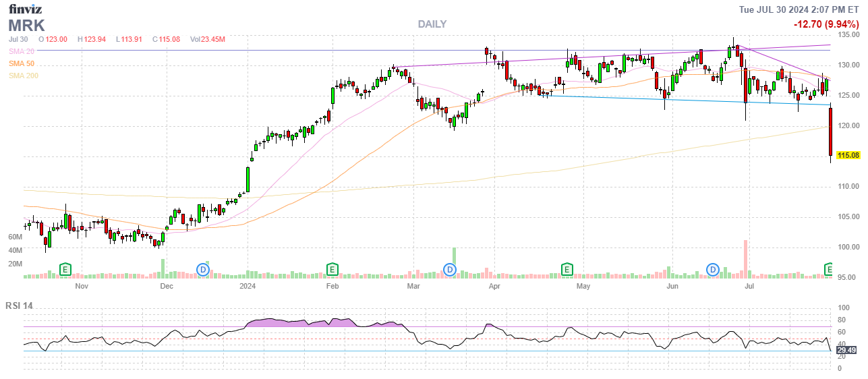868x379 pixels.
Task: Click the RSI 14 indicator label
Action: click(x=19, y=305)
